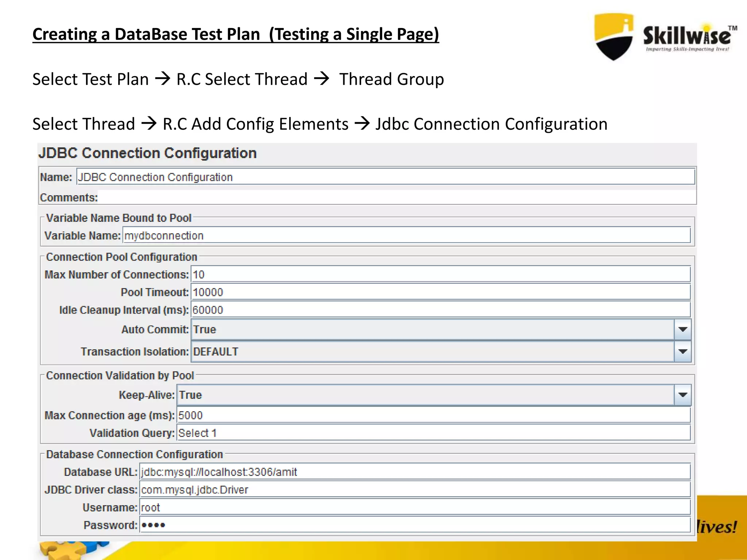Select the Auto Commit combo box value True
Viewport: 747px width, 560px height.
pos(433,330)
